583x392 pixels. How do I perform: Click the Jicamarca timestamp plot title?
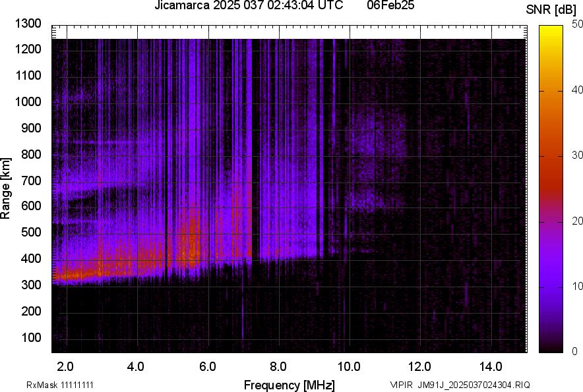coord(248,6)
